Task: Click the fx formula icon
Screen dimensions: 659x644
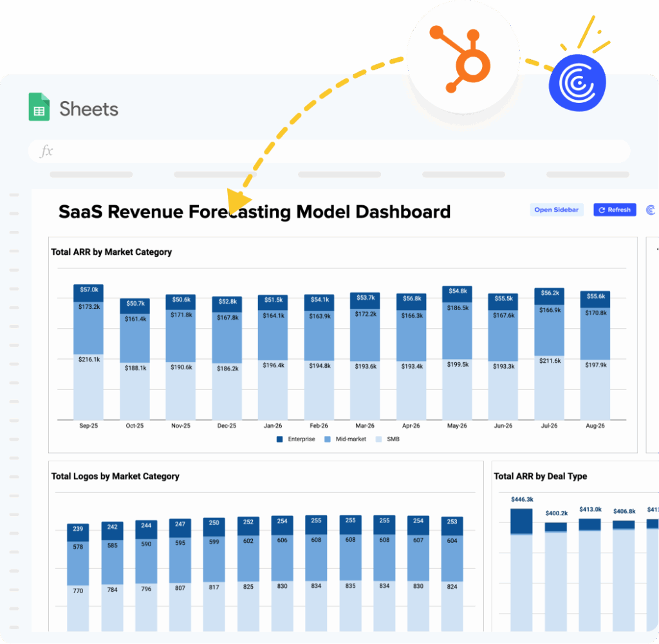Action: pos(46,152)
